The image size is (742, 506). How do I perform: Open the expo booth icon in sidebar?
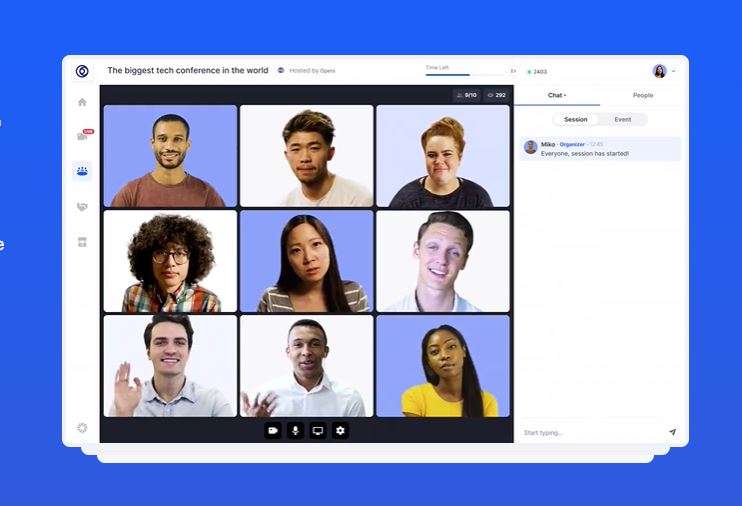(x=82, y=242)
